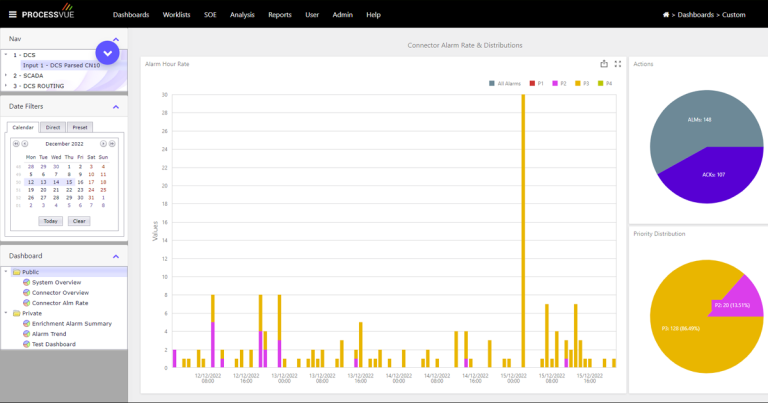The image size is (768, 403).
Task: Click the Connector Alm Rate dashboard icon
Action: click(x=26, y=303)
